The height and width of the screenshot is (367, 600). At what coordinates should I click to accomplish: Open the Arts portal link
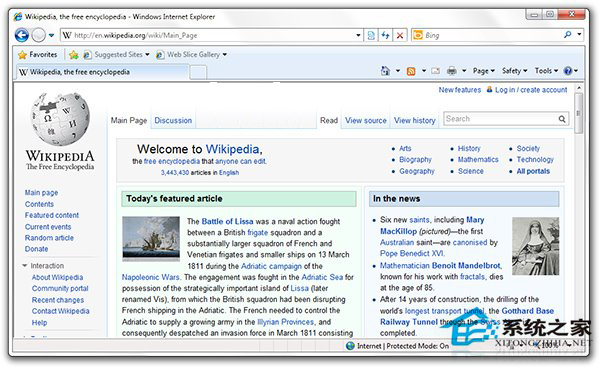click(405, 148)
